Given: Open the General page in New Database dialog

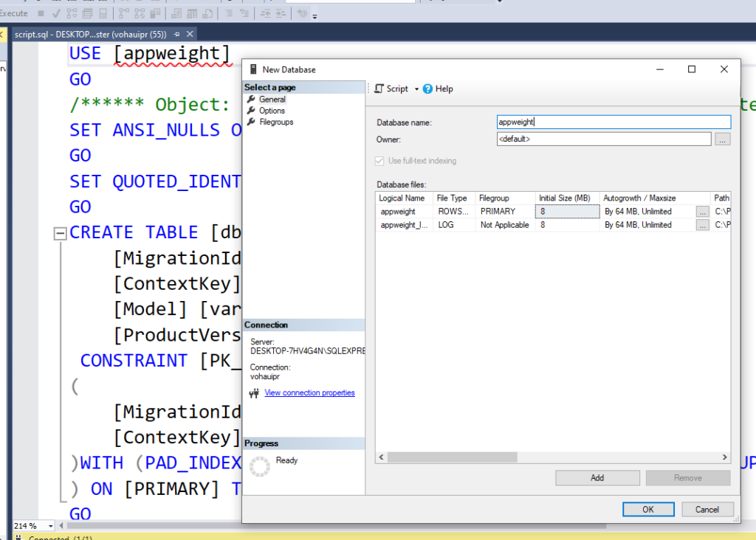Looking at the screenshot, I should coord(272,100).
